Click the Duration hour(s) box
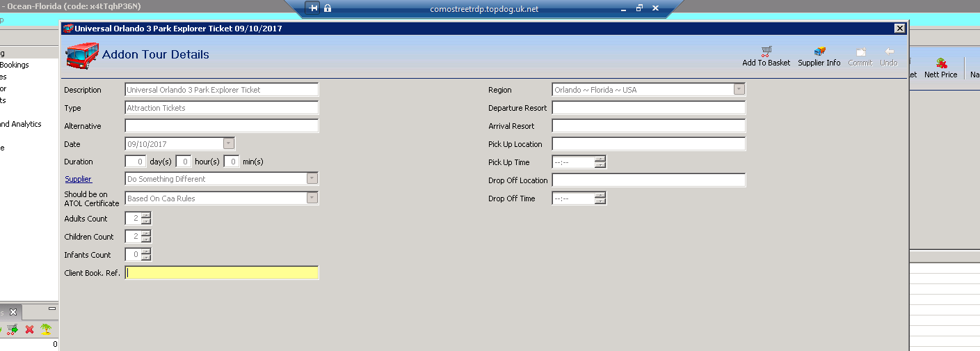Image resolution: width=980 pixels, height=351 pixels. (184, 162)
